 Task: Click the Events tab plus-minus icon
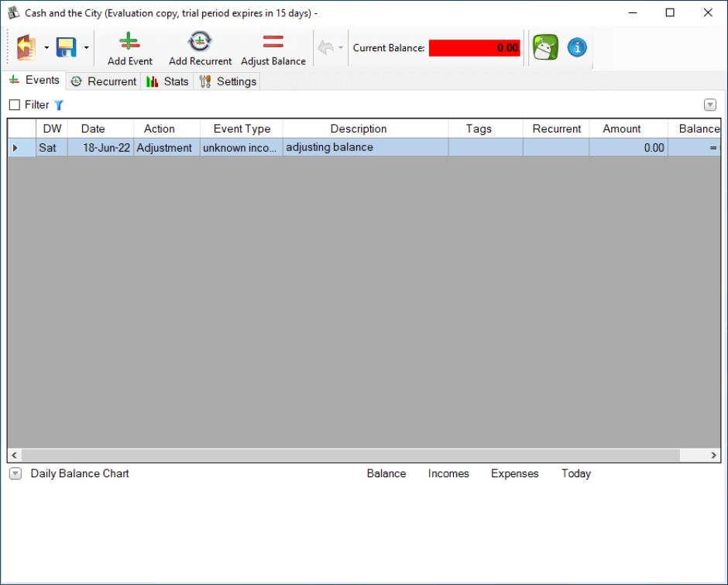point(15,80)
